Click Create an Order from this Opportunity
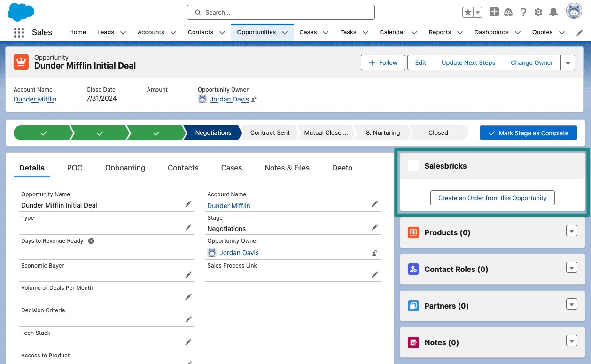This screenshot has width=591, height=364. pos(492,198)
